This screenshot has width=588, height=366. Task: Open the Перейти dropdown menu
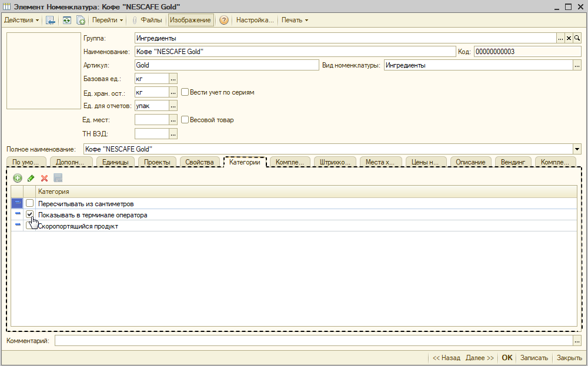pyautogui.click(x=108, y=20)
